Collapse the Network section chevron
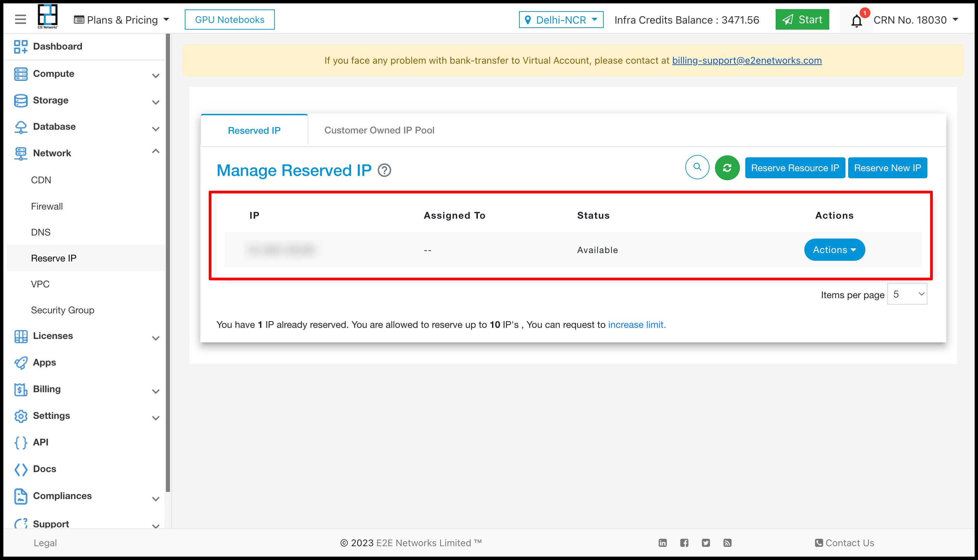 (155, 151)
